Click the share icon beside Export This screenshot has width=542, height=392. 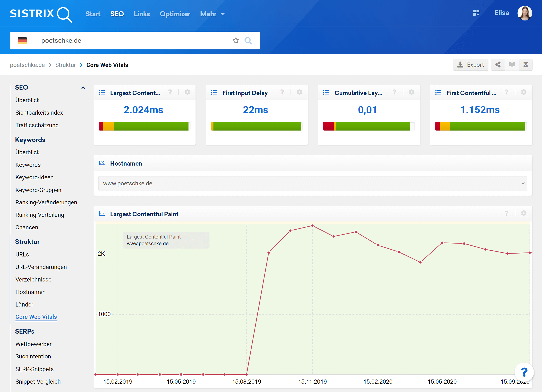point(498,65)
